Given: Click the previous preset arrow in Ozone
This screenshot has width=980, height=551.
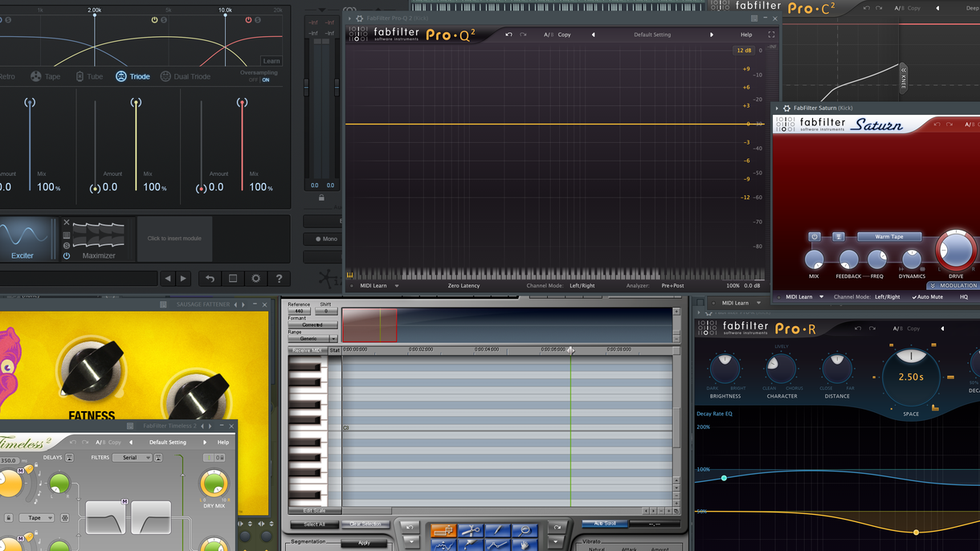Looking at the screenshot, I should point(167,279).
